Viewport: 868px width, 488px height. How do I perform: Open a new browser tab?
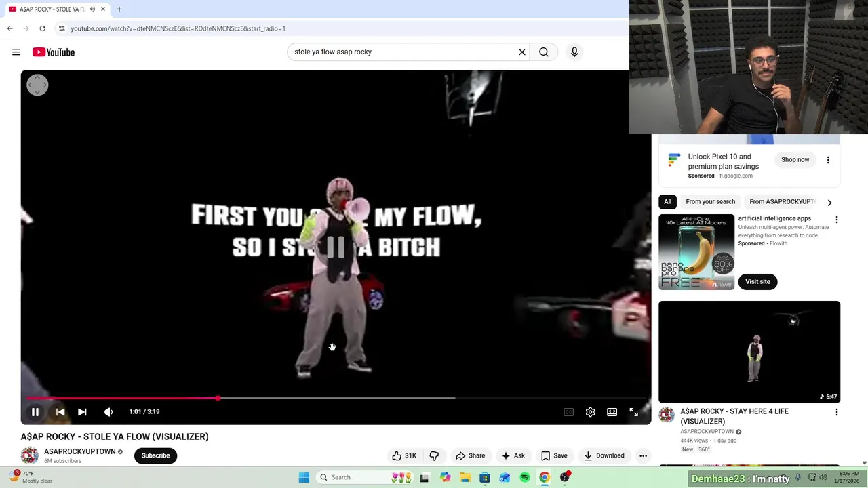tap(119, 9)
